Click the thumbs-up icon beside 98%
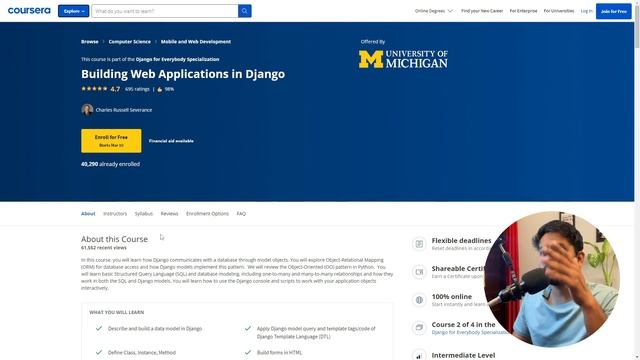Image resolution: width=640 pixels, height=360 pixels. click(160, 89)
